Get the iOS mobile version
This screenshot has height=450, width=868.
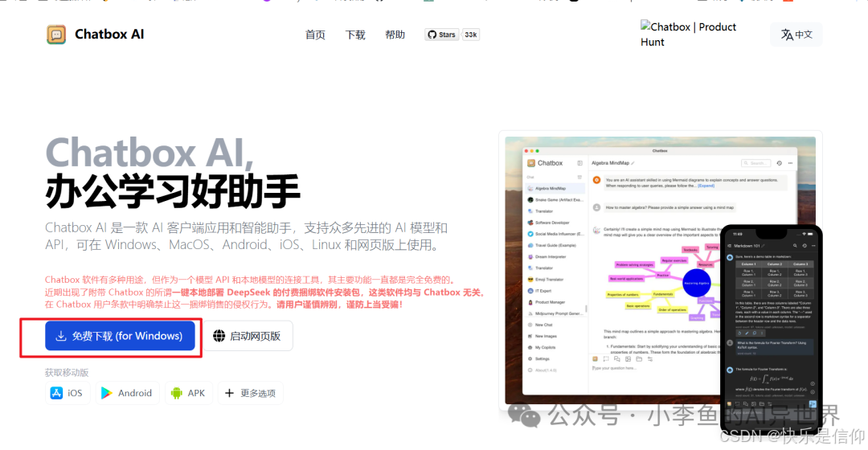(67, 393)
